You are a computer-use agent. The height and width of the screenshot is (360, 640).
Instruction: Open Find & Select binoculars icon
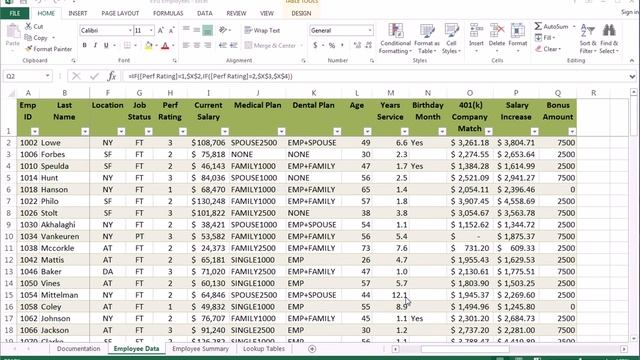609,31
